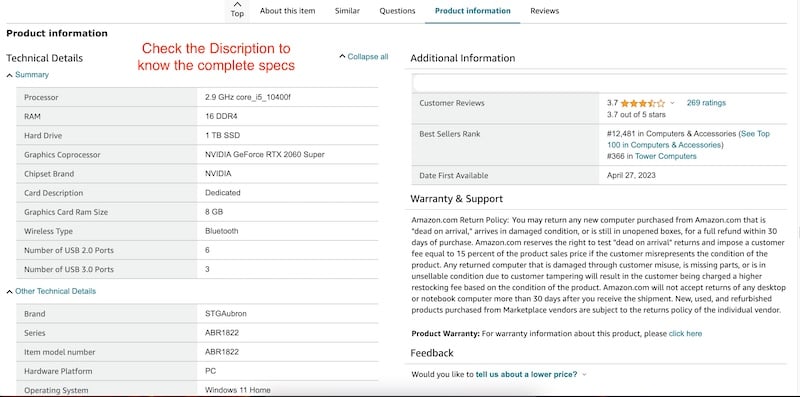Click the Number of USB 2.0 Ports label
Image resolution: width=800 pixels, height=397 pixels.
[69, 251]
